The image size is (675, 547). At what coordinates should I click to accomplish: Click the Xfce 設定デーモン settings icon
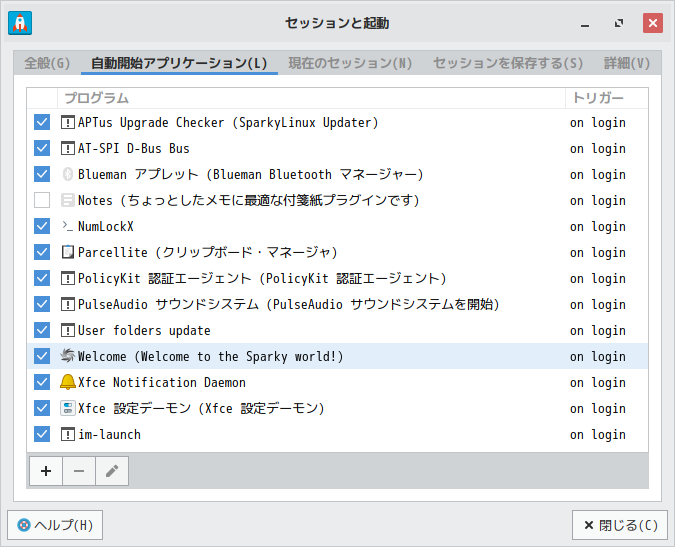[68, 408]
